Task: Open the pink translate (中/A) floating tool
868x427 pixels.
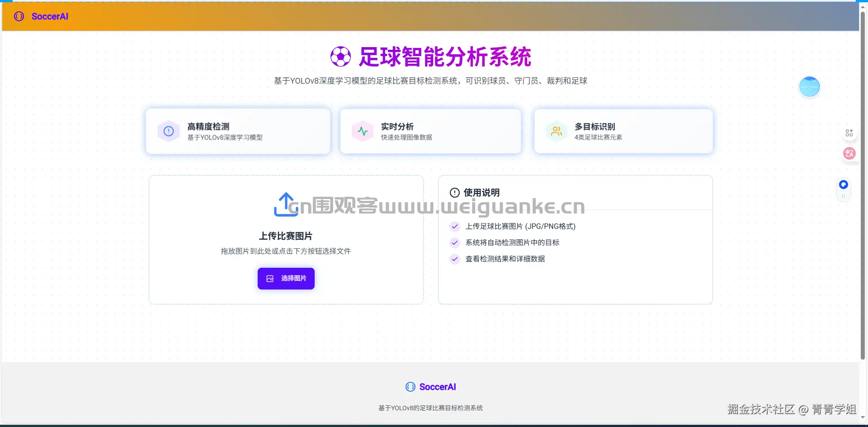Action: point(849,153)
